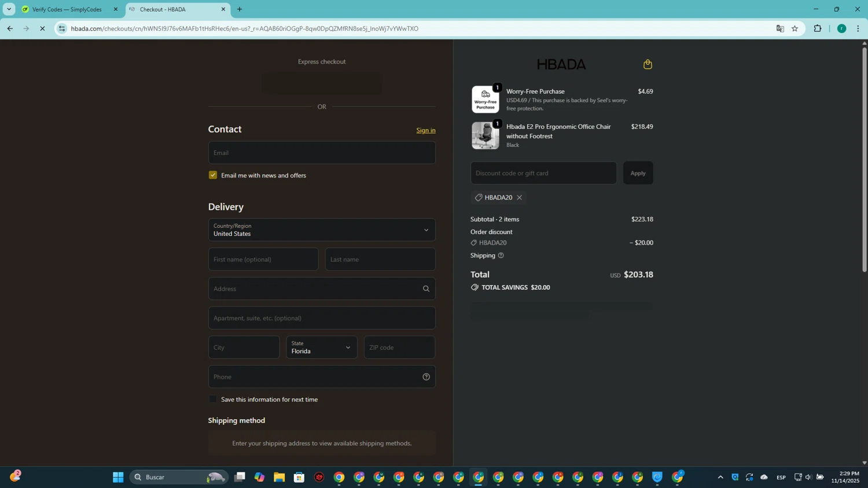Click the Shipping help question mark icon

[x=501, y=256]
